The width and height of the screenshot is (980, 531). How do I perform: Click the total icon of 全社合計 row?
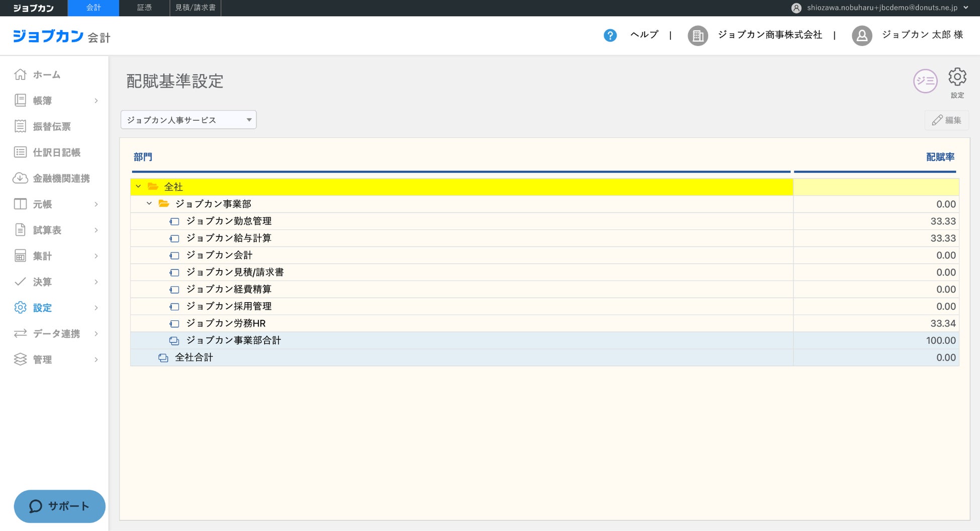(163, 358)
